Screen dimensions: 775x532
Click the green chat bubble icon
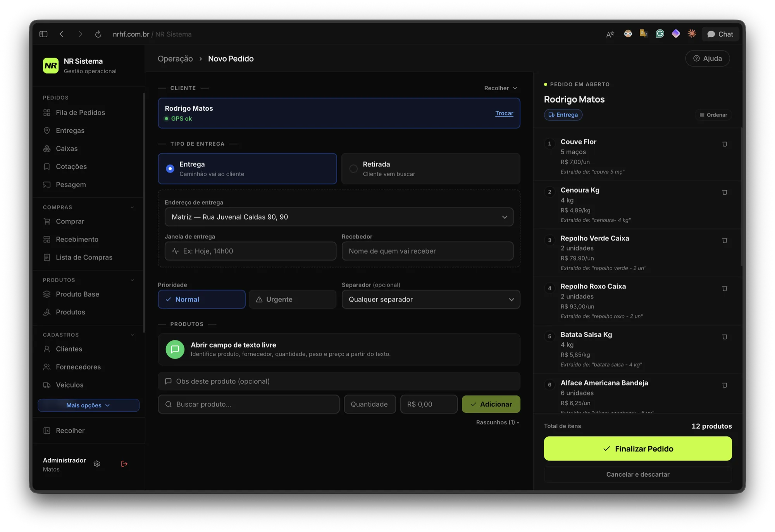click(175, 349)
